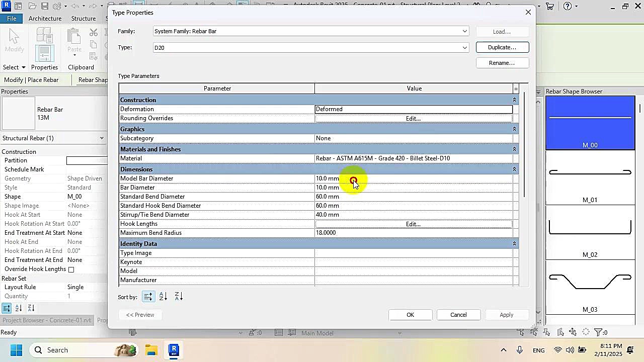Sort properties palette ascending A-Z icon

tap(19, 308)
